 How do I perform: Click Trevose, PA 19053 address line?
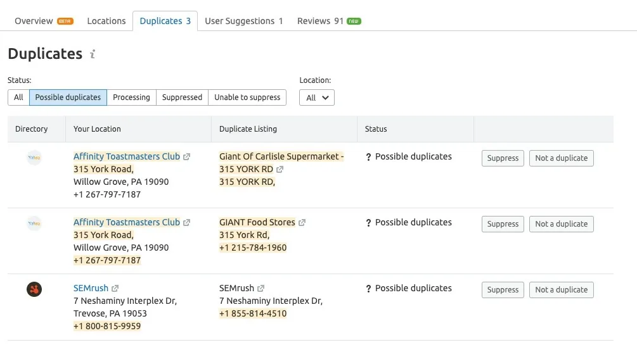click(x=110, y=313)
